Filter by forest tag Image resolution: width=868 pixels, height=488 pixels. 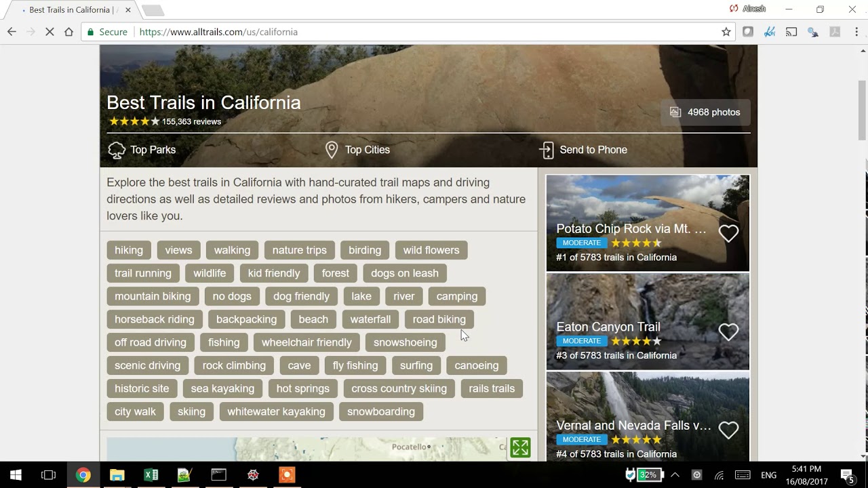[336, 273]
